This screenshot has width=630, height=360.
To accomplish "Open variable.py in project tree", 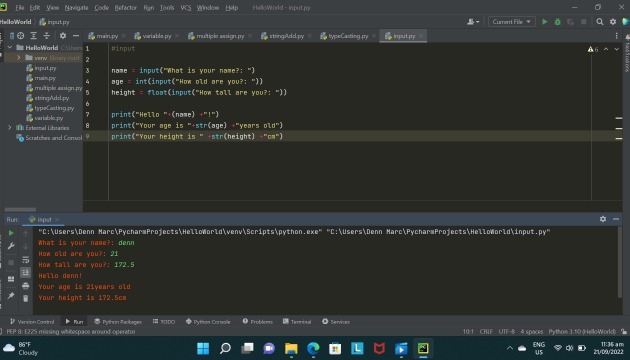I will tap(45, 118).
